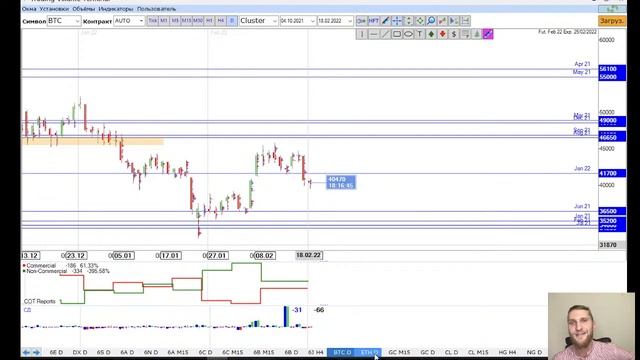
Task: Switch to the DX D chart tab
Action: point(80,352)
